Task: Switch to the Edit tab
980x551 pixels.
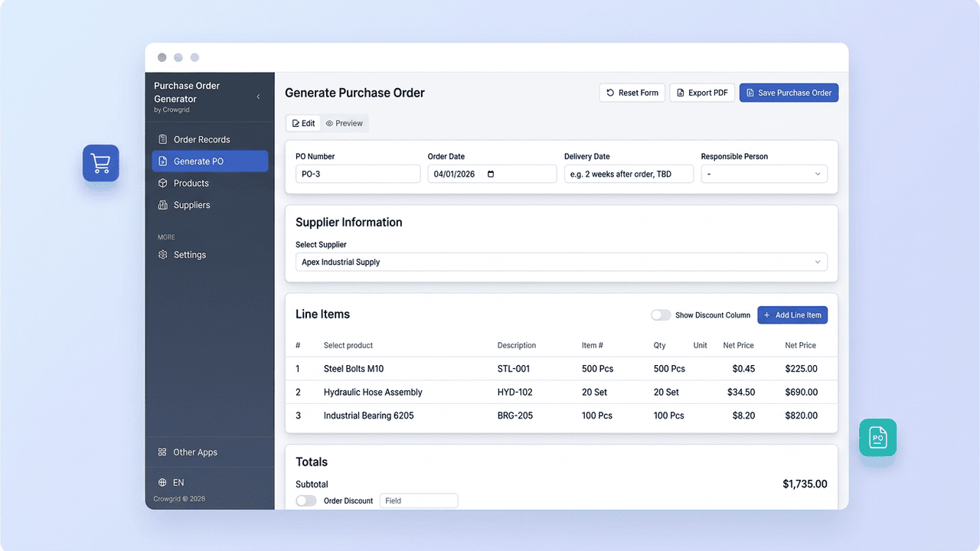Action: 304,123
